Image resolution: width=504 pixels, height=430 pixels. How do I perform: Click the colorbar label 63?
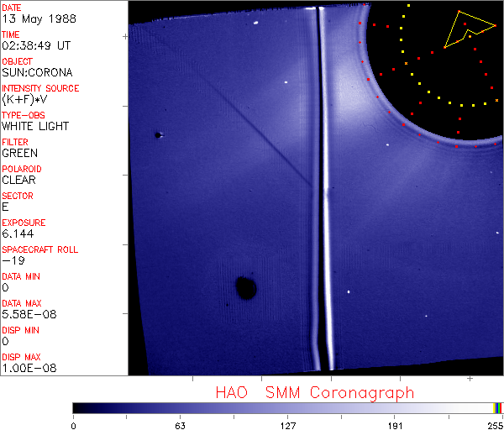(x=180, y=426)
